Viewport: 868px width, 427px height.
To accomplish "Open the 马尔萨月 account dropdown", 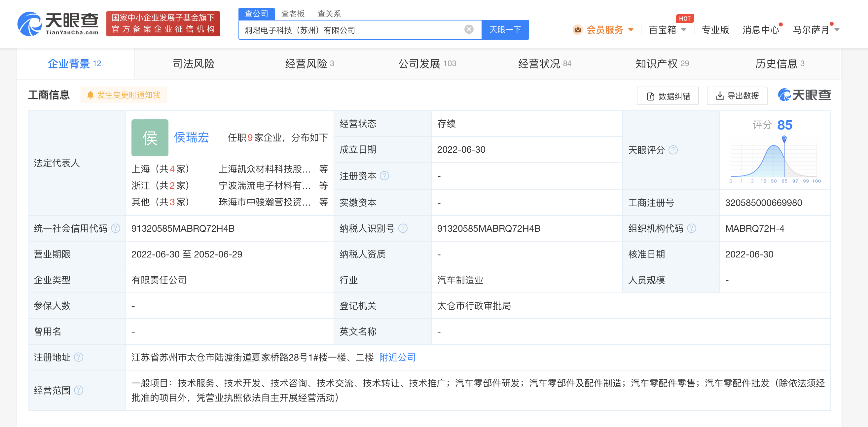I will pyautogui.click(x=837, y=30).
